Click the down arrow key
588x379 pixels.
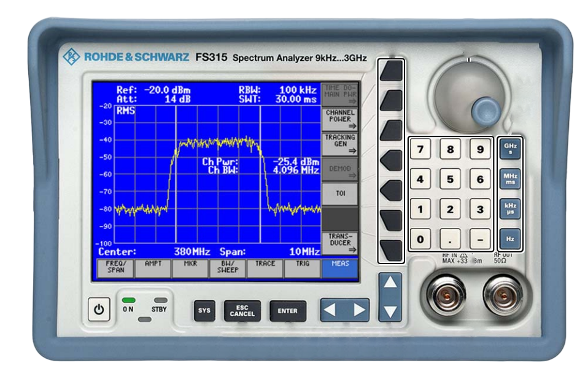pos(390,311)
